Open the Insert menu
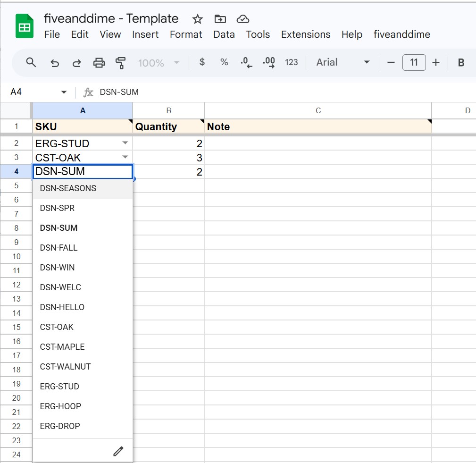 pyautogui.click(x=145, y=34)
